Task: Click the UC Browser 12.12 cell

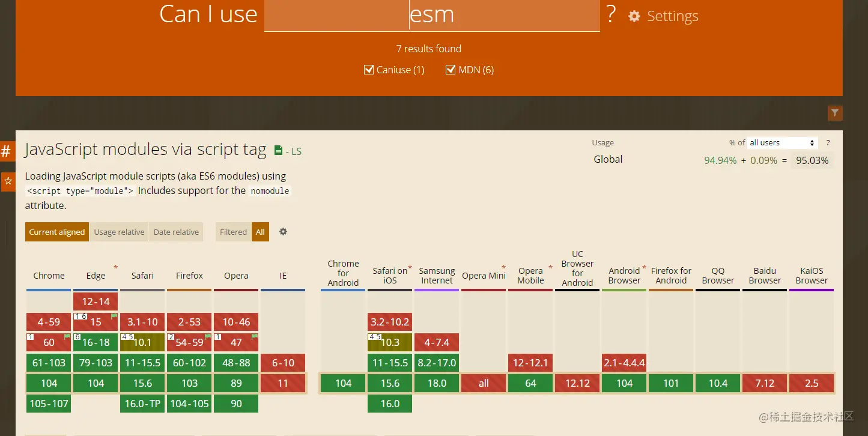Action: pos(577,383)
